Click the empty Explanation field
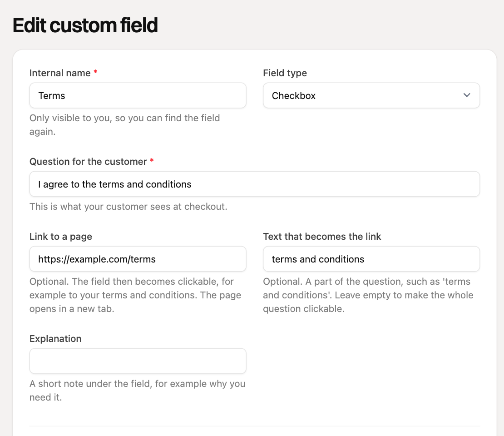 pos(138,361)
